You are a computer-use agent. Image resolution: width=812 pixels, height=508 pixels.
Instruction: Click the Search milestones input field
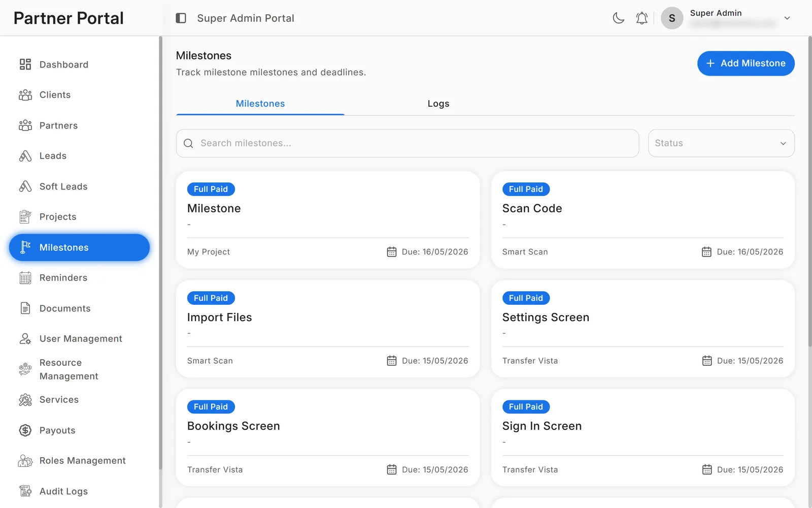[408, 143]
